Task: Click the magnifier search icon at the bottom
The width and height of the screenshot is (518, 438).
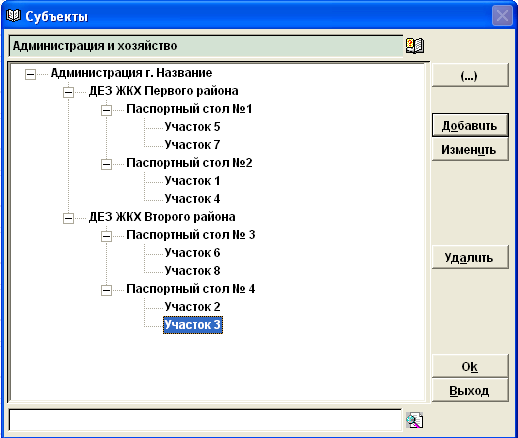Action: point(414,420)
